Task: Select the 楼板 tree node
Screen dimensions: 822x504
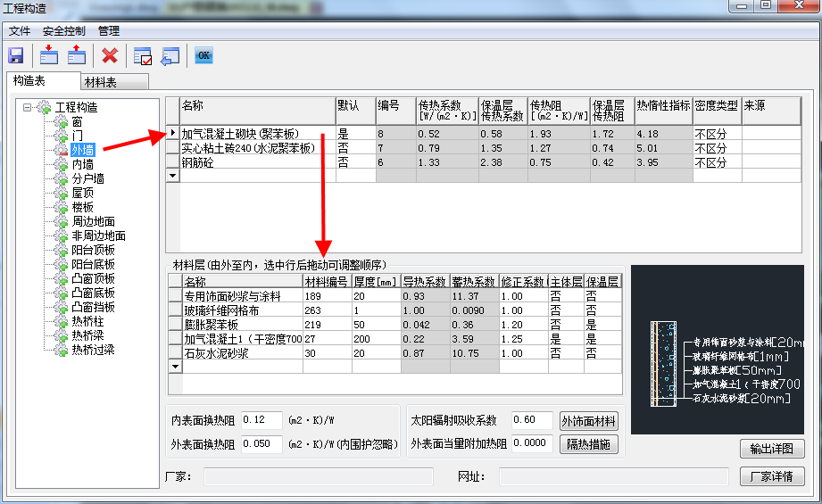Action: coord(82,208)
